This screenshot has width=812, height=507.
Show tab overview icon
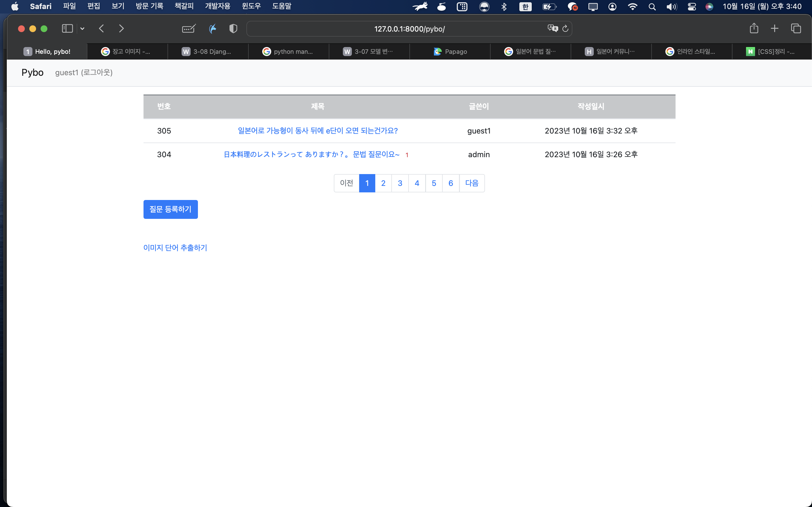point(796,28)
